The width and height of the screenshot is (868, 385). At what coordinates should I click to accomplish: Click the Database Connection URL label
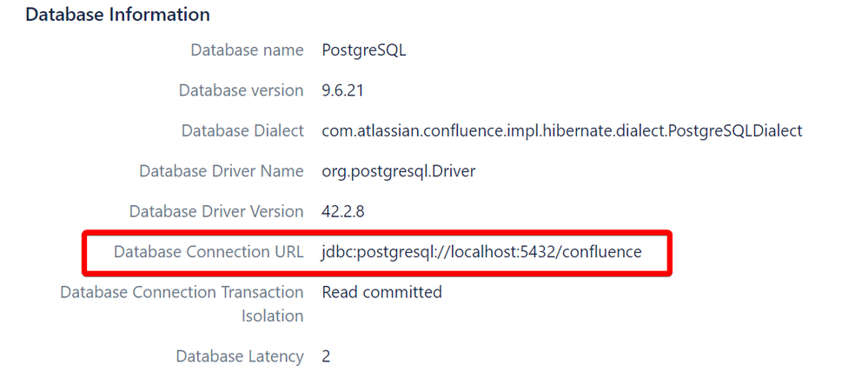209,252
